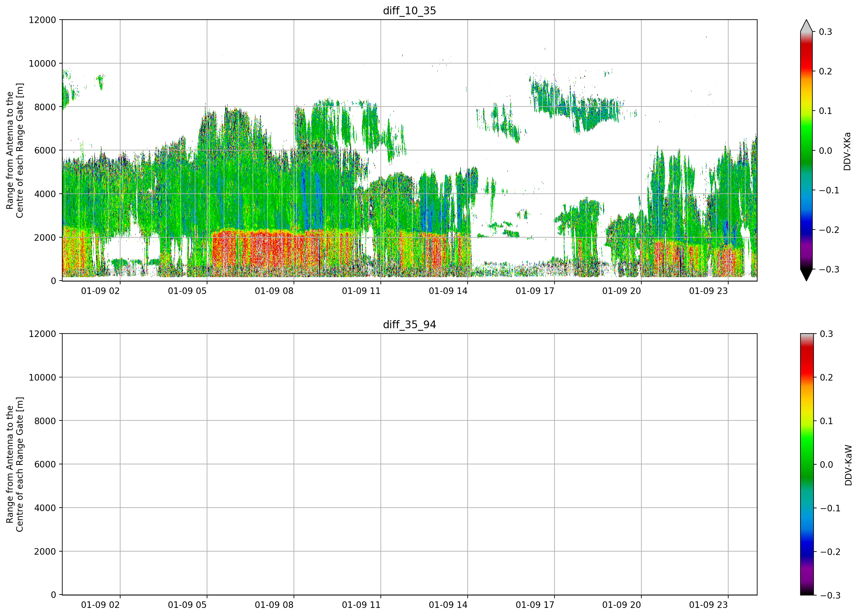Viewport: 859px width, 616px height.
Task: Click the −0.2 tick on DDV-KaW colorbar
Action: point(830,552)
